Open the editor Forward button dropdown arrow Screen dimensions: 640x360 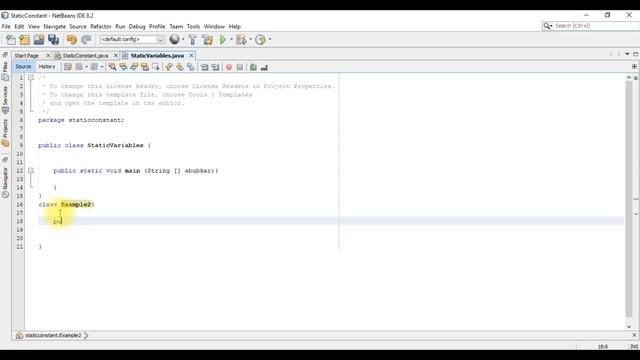coord(102,67)
